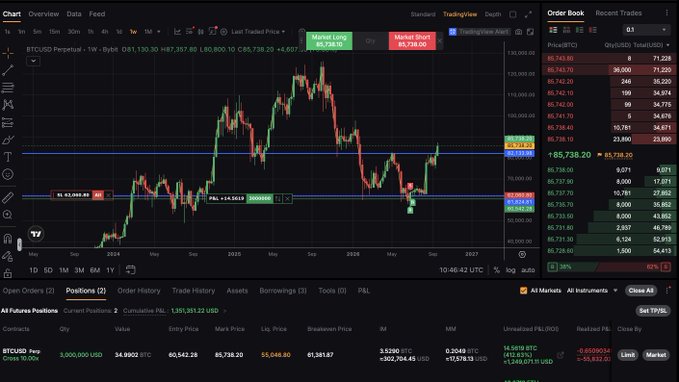Viewport: 679px width, 382px height.
Task: Toggle magnet mode on chart
Action: (8, 239)
